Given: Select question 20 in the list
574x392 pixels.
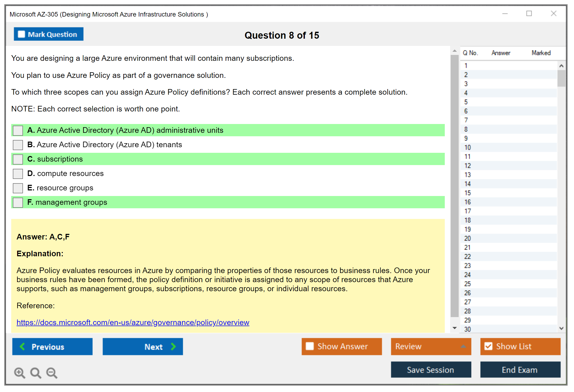Looking at the screenshot, I should (x=467, y=238).
